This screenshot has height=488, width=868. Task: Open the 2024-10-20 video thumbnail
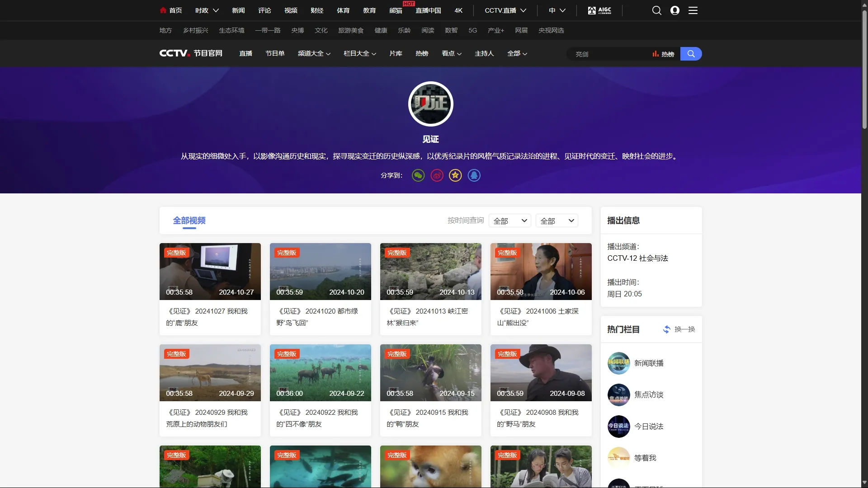pyautogui.click(x=320, y=272)
